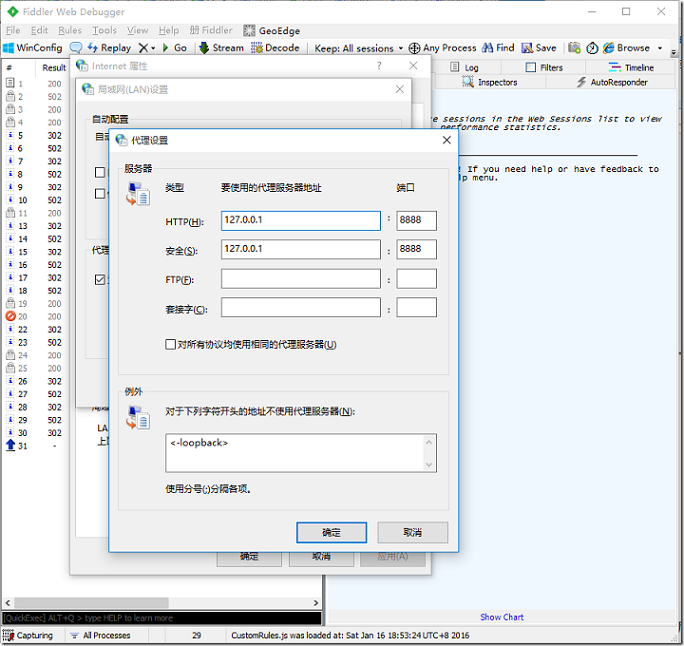Click the 册 Fiddler menu item
This screenshot has height=646, width=684.
pyautogui.click(x=211, y=30)
